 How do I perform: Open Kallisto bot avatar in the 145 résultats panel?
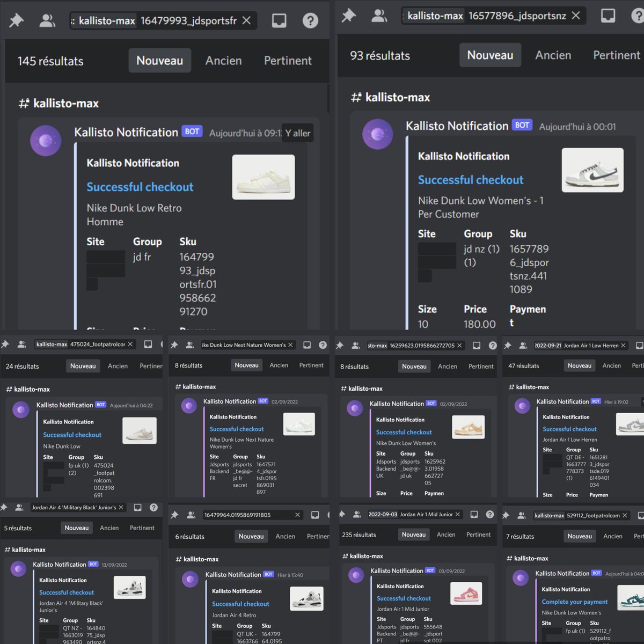click(x=46, y=141)
